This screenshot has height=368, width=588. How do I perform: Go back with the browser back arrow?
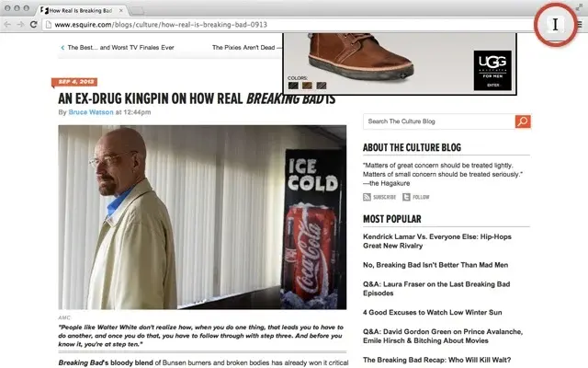coord(7,25)
